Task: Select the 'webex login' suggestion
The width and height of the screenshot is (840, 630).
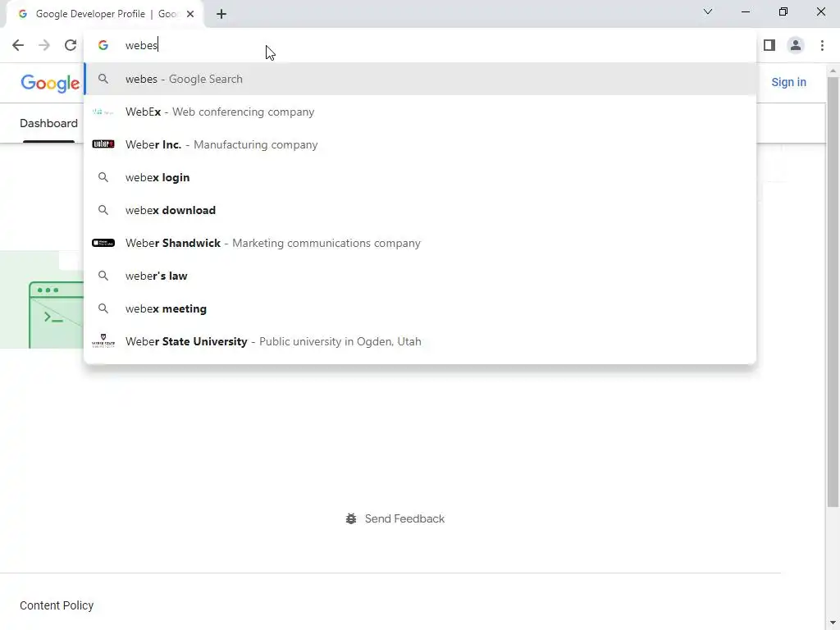Action: click(420, 177)
